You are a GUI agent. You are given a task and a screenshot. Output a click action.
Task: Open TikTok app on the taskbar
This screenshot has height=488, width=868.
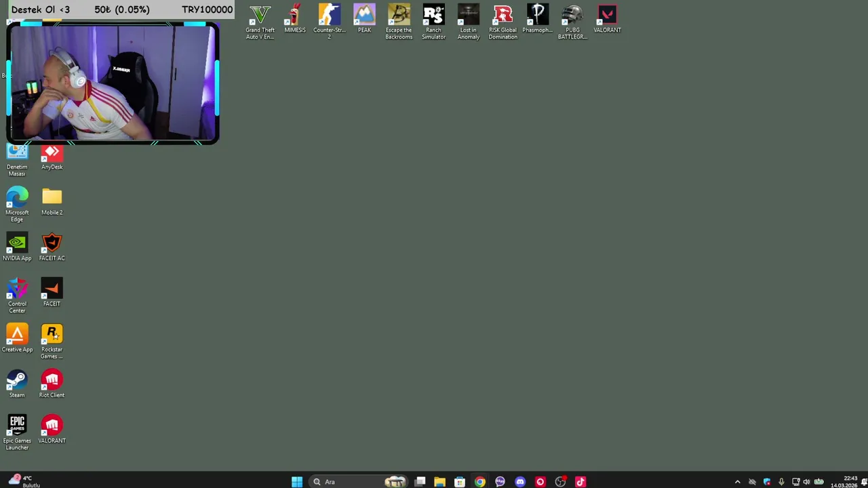coord(580,482)
